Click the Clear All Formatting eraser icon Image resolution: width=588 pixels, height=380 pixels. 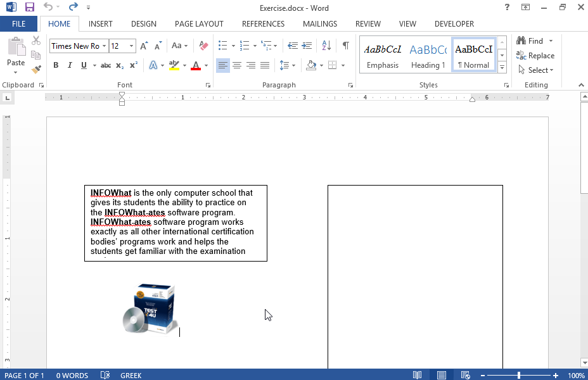coord(203,46)
